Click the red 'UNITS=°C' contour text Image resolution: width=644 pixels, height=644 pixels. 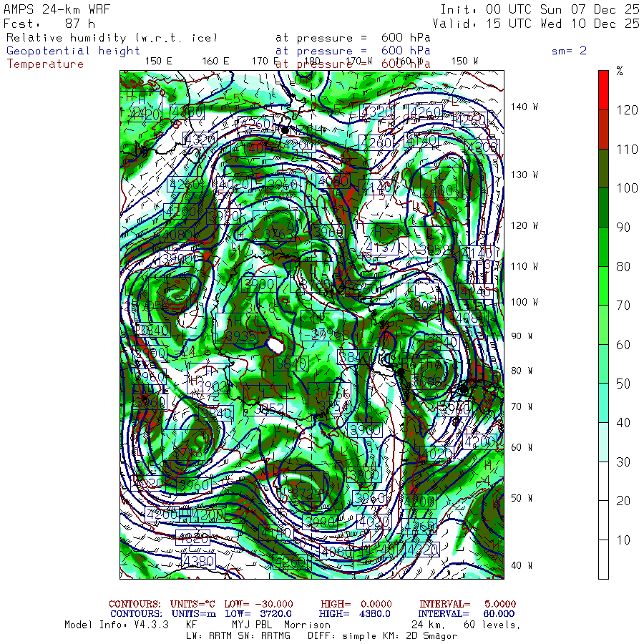pyautogui.click(x=192, y=604)
